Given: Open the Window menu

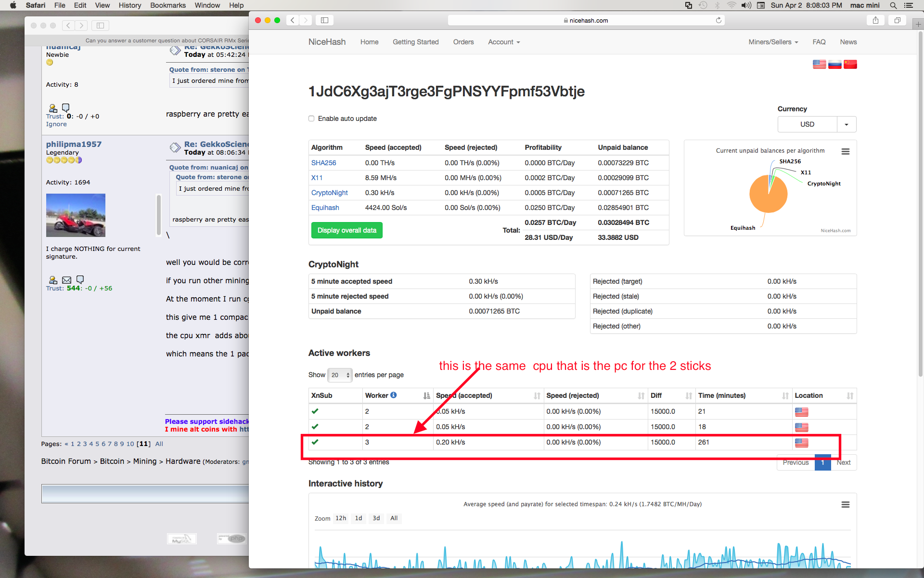Looking at the screenshot, I should (x=207, y=5).
